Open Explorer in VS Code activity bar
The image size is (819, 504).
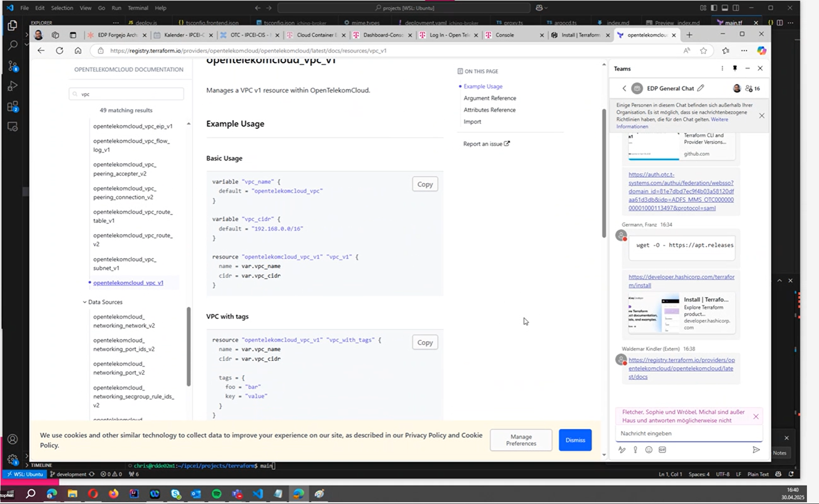pos(13,25)
